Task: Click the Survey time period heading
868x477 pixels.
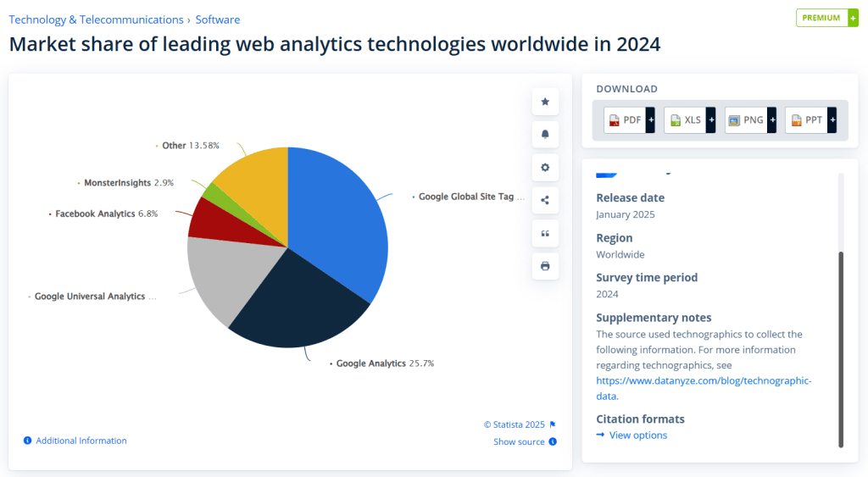Action: point(647,277)
